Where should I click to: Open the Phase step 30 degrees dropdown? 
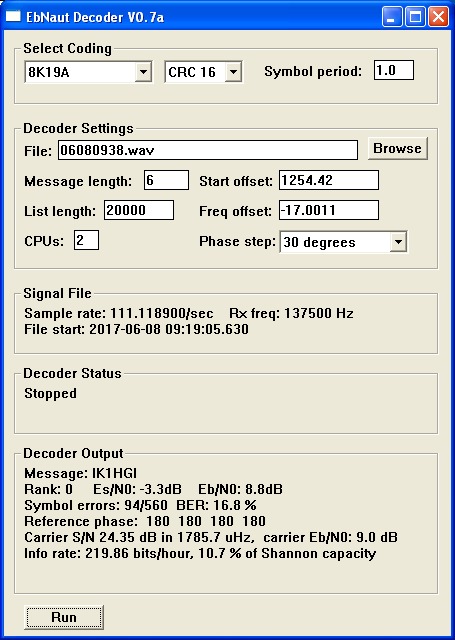[x=343, y=242]
